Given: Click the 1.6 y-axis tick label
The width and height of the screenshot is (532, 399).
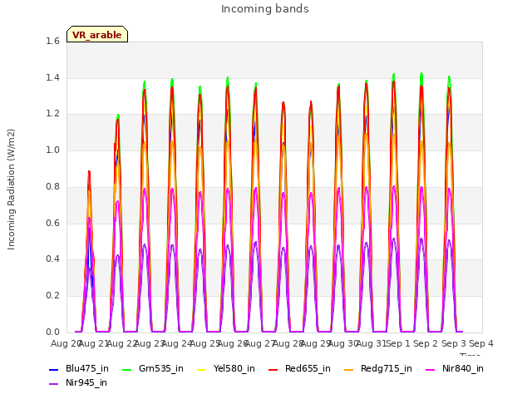Looking at the screenshot, I should click(52, 41).
